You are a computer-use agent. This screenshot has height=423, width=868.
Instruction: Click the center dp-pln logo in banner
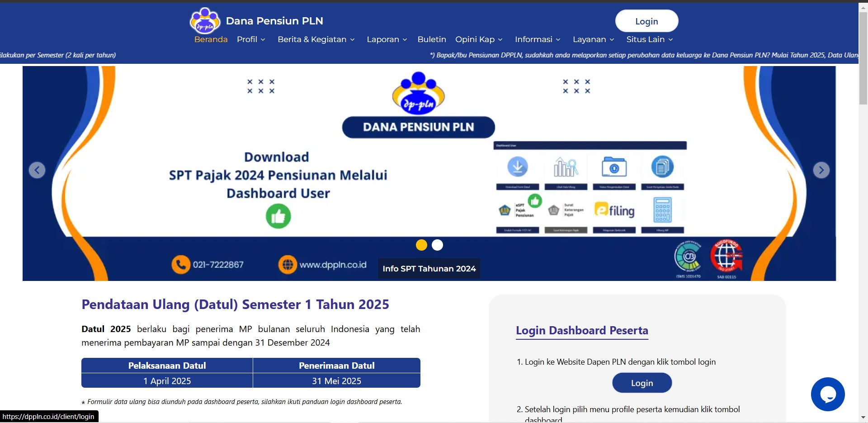coord(419,93)
